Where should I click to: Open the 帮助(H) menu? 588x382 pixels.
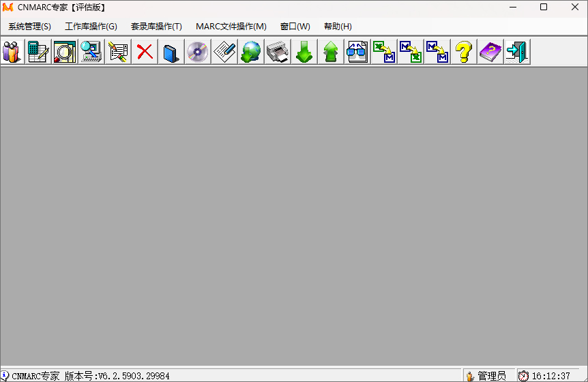(x=338, y=27)
